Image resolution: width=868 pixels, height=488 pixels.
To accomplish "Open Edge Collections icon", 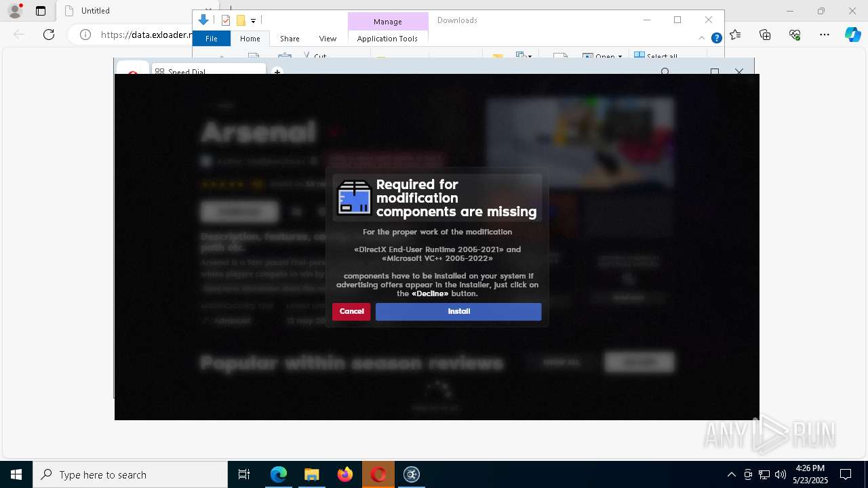I will point(765,35).
